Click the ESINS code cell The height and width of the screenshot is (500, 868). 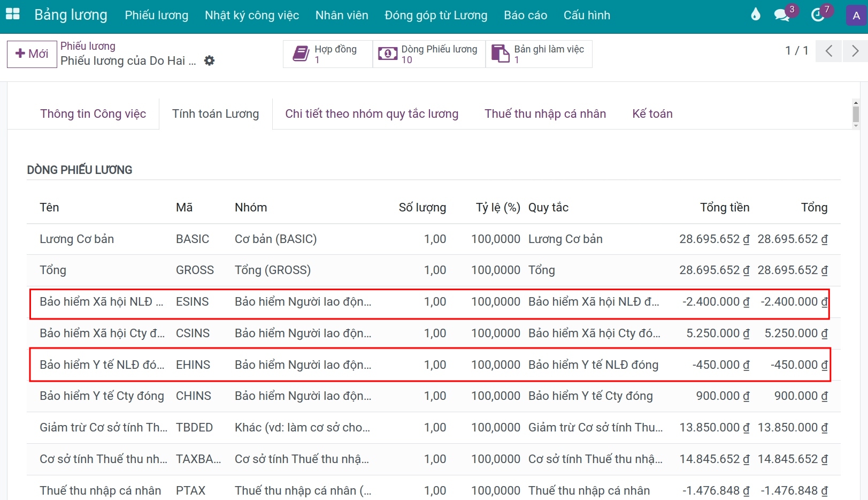192,301
